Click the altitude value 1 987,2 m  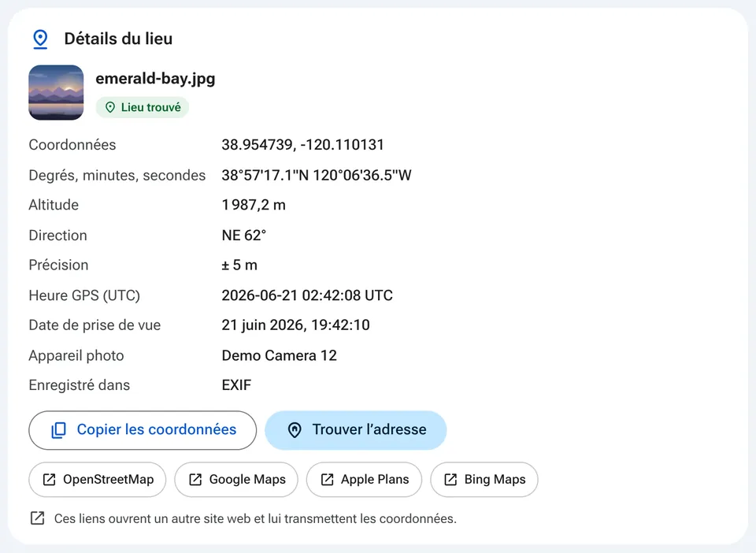pos(254,205)
